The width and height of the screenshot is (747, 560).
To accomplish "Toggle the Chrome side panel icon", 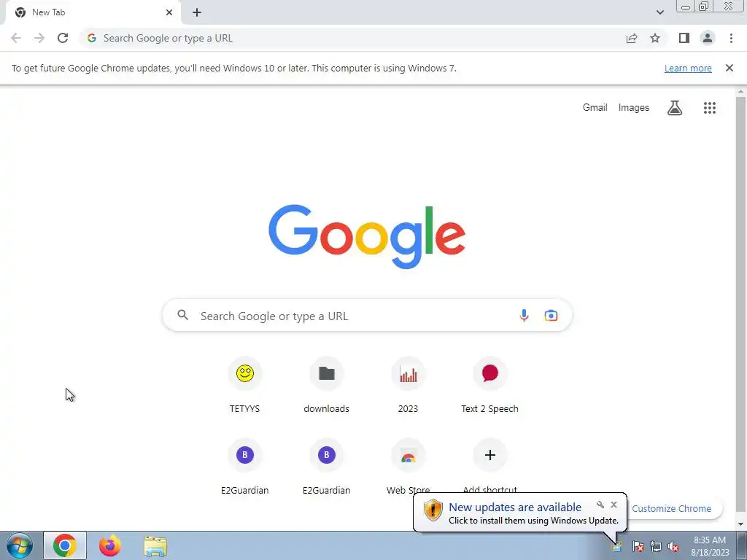I will click(x=684, y=38).
